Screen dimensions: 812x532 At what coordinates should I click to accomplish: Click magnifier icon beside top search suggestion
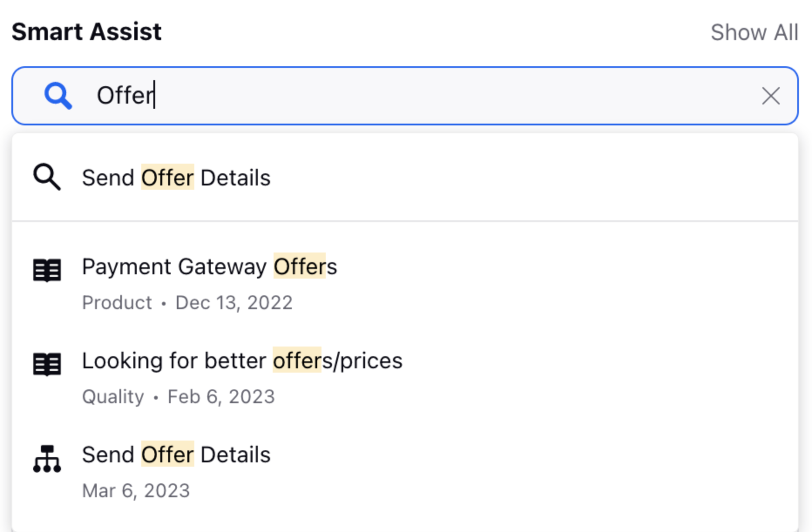click(47, 177)
